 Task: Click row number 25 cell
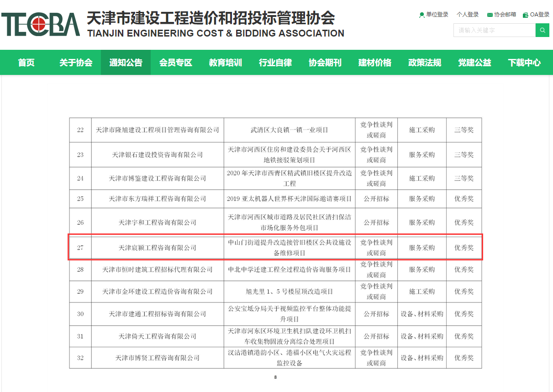tap(80, 199)
